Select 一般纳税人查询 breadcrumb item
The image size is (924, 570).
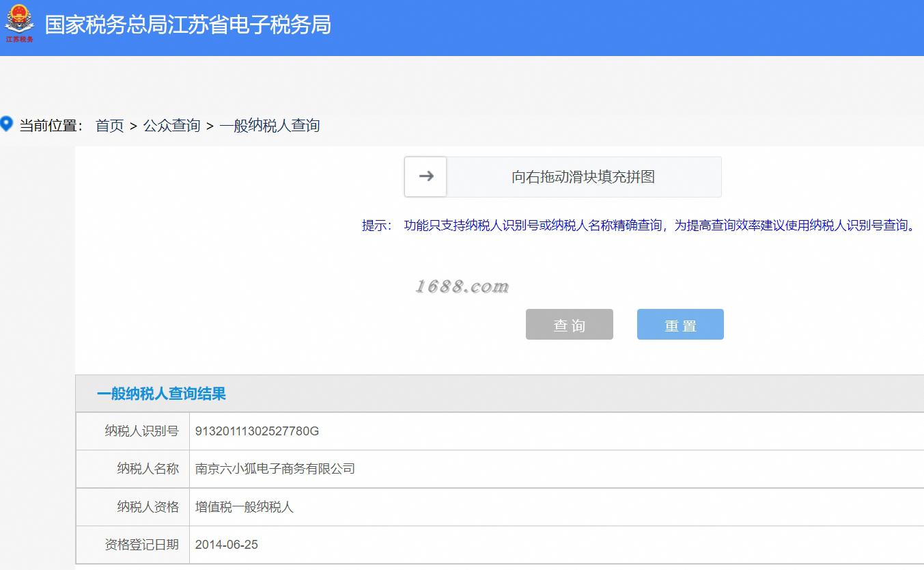tap(270, 126)
